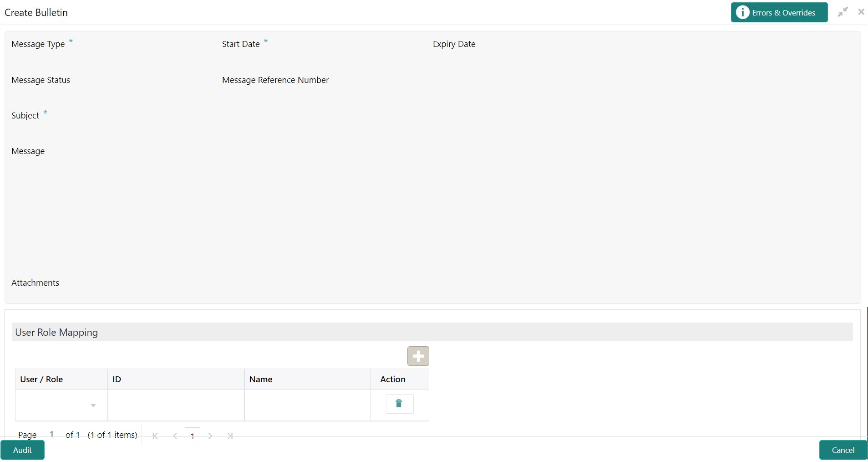The height and width of the screenshot is (462, 868).
Task: Click the Name cell in mapping row
Action: tap(308, 405)
